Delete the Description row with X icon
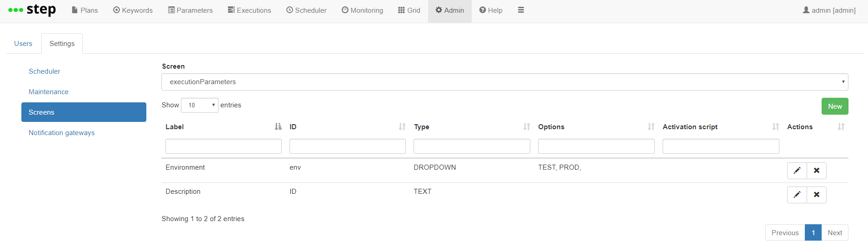 tap(817, 195)
